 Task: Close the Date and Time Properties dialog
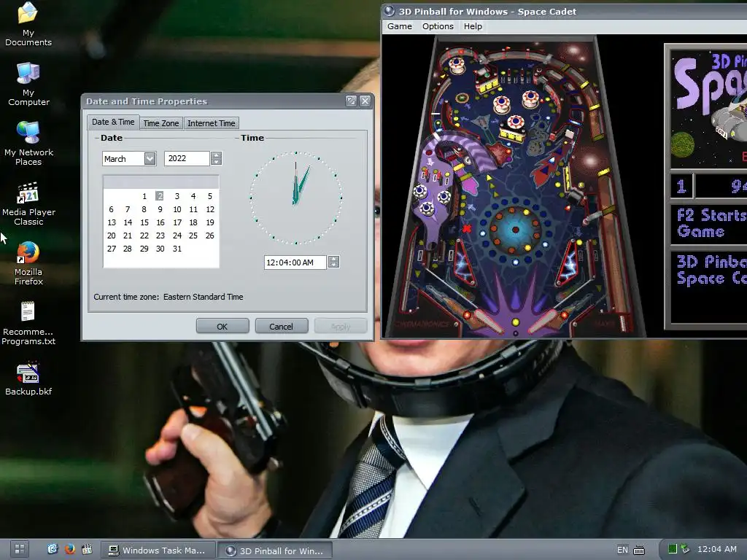pos(365,101)
